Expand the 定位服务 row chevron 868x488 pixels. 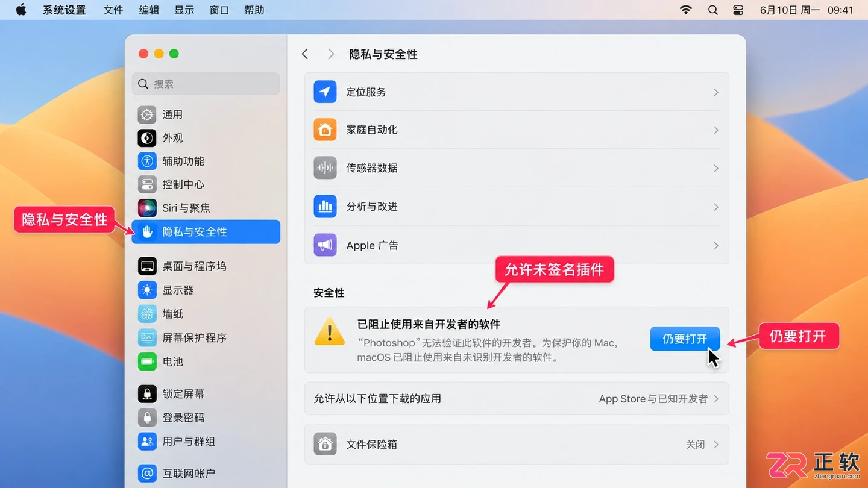tap(716, 92)
